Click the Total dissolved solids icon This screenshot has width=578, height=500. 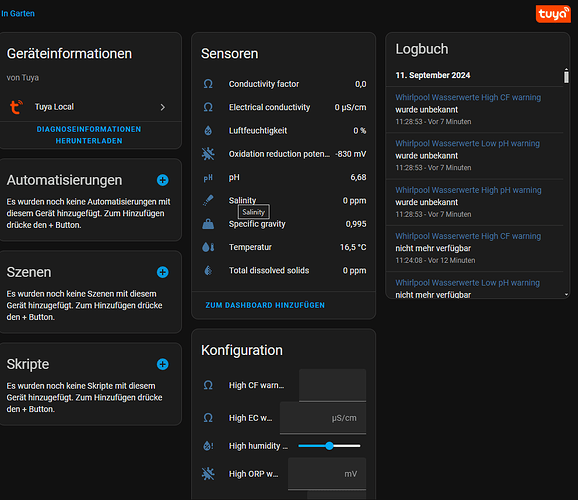click(208, 271)
